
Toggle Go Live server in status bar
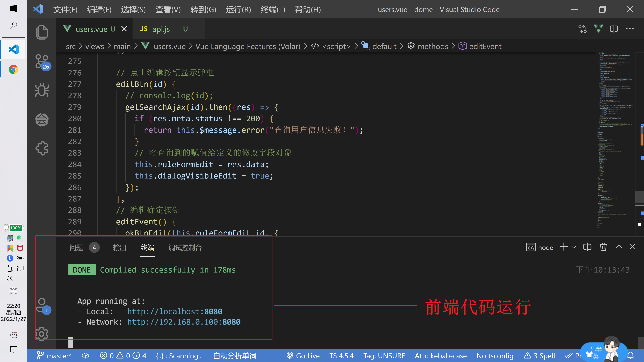click(303, 355)
